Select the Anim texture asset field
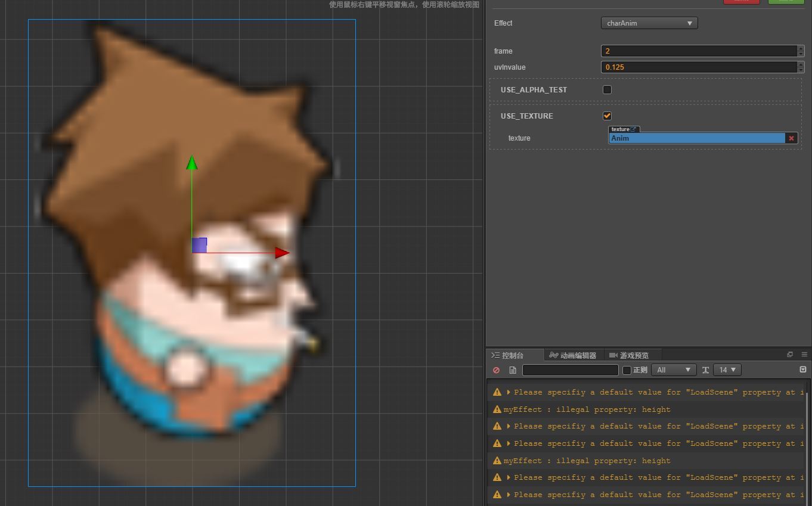812x506 pixels. coord(697,138)
